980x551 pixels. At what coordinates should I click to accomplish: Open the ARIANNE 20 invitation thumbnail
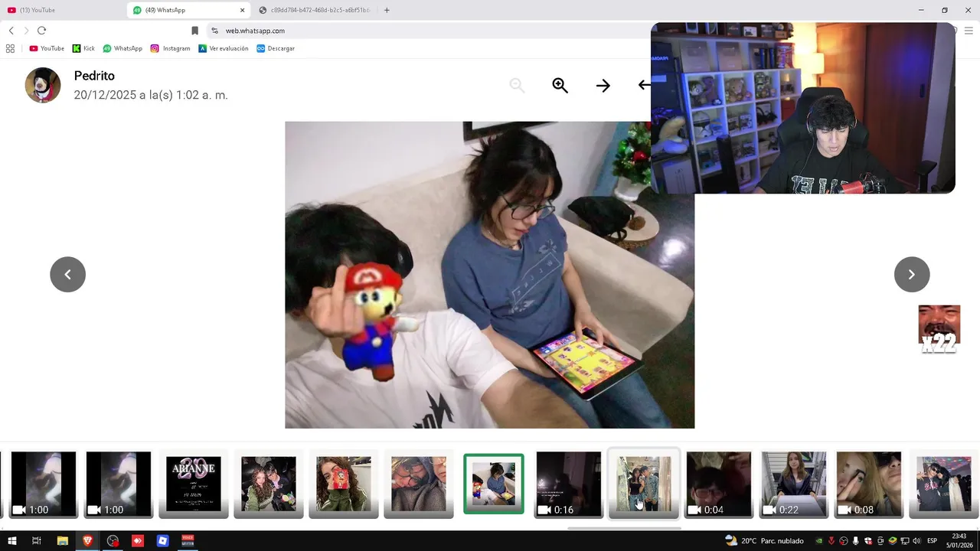194,484
